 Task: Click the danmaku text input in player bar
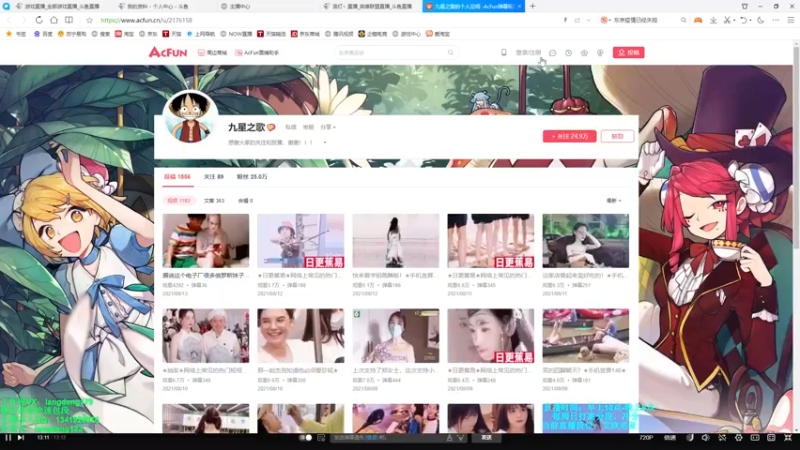point(389,437)
